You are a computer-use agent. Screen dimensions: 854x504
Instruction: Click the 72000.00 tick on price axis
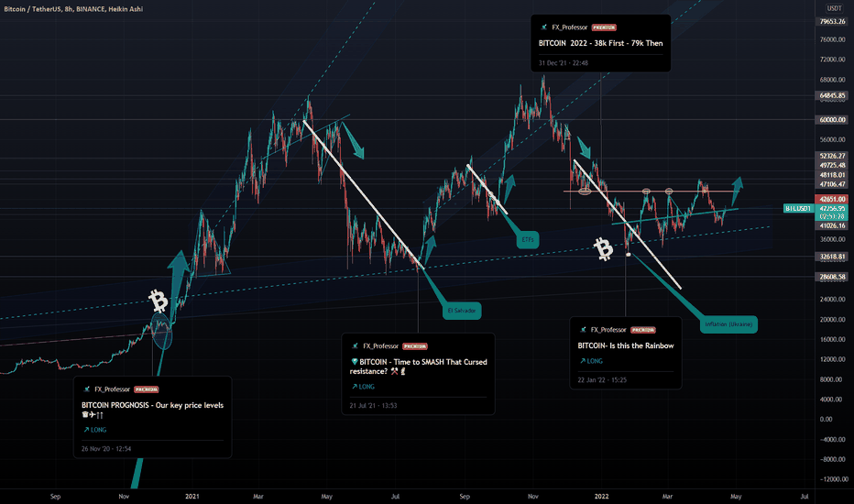[x=832, y=60]
